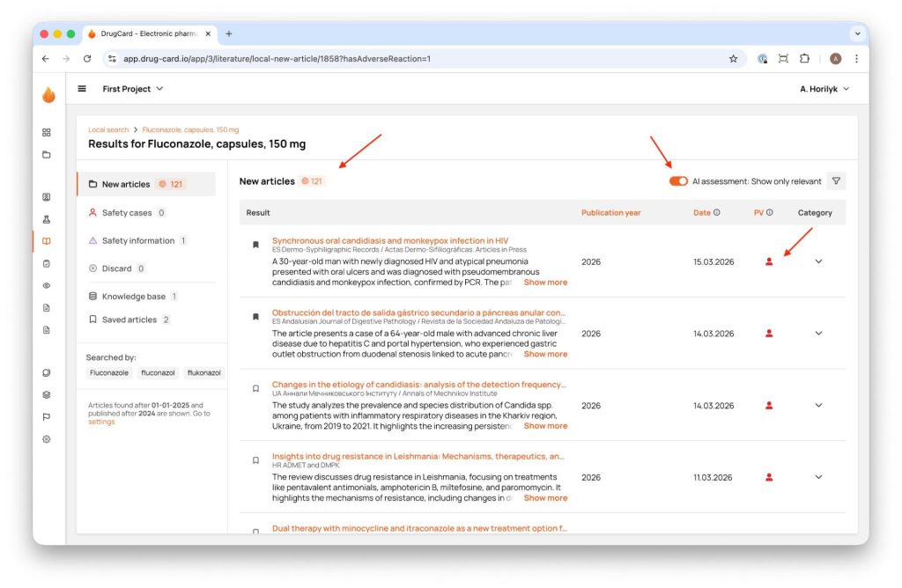This screenshot has height=588, width=902.
Task: Click PV person icon for candidiasis etiology article
Action: pos(769,405)
